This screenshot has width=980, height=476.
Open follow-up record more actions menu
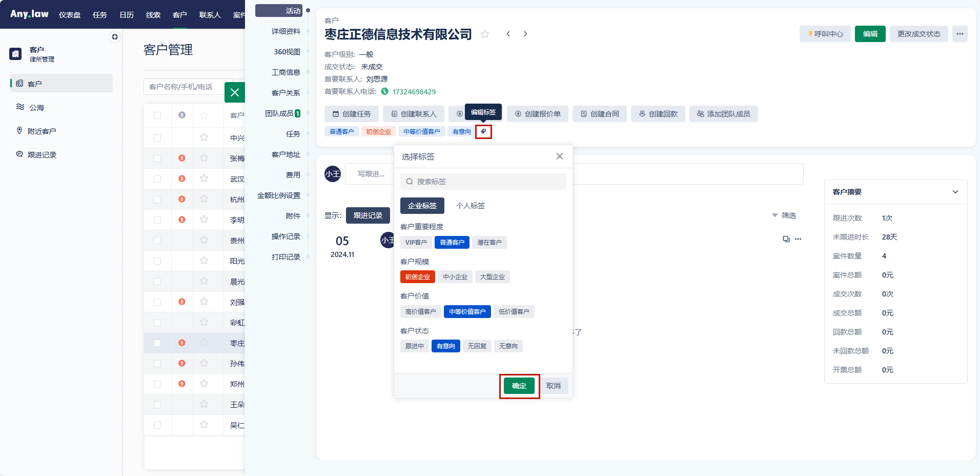[798, 239]
